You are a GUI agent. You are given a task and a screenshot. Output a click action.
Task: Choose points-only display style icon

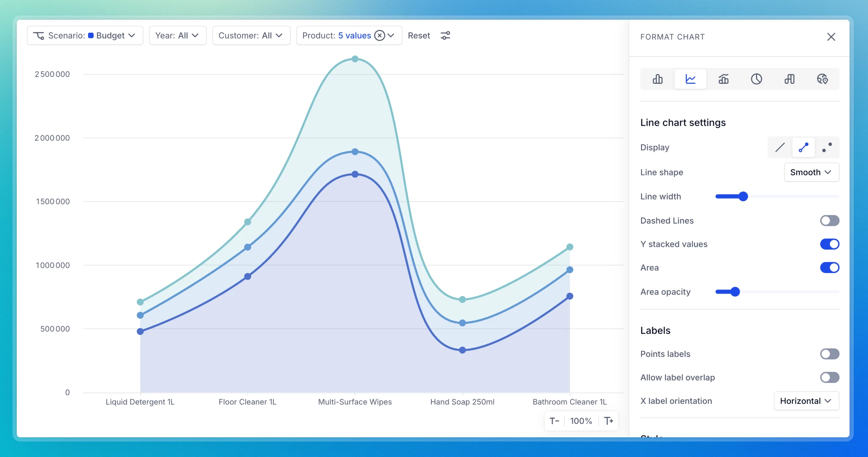pyautogui.click(x=827, y=147)
